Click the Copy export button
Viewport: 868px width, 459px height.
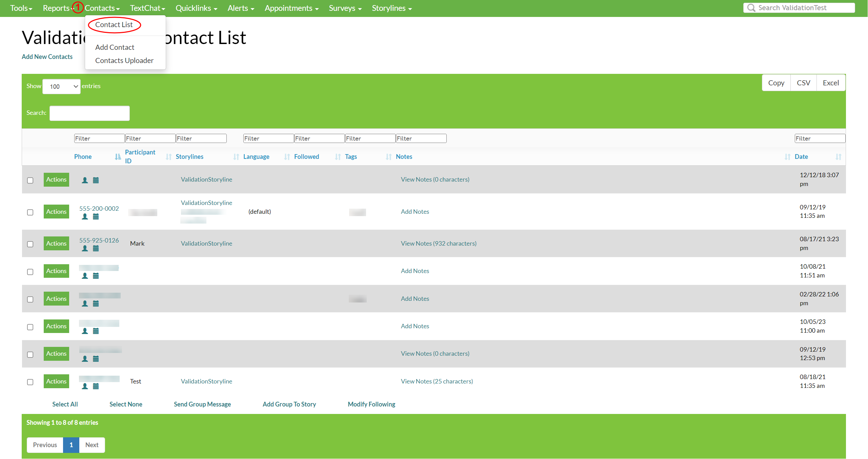776,83
